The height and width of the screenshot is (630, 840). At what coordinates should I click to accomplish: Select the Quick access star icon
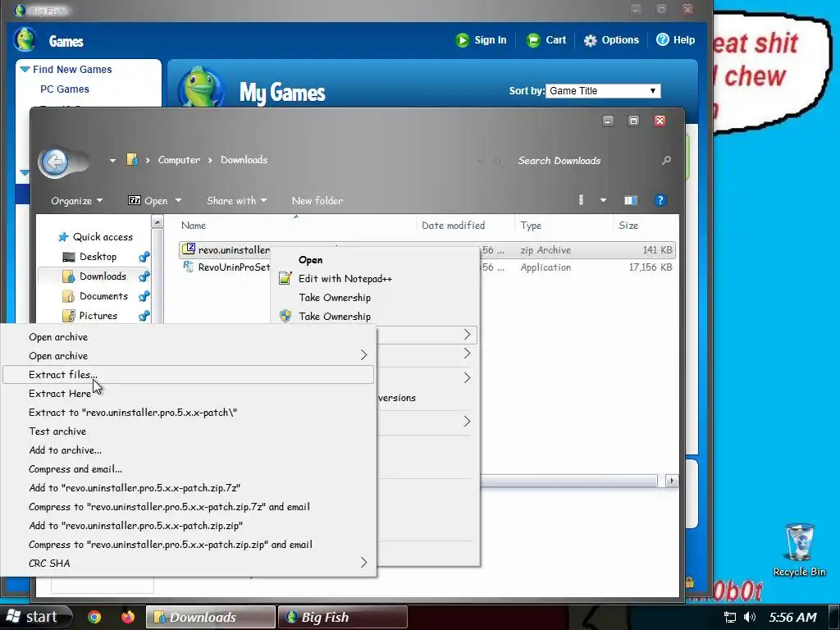pos(63,237)
